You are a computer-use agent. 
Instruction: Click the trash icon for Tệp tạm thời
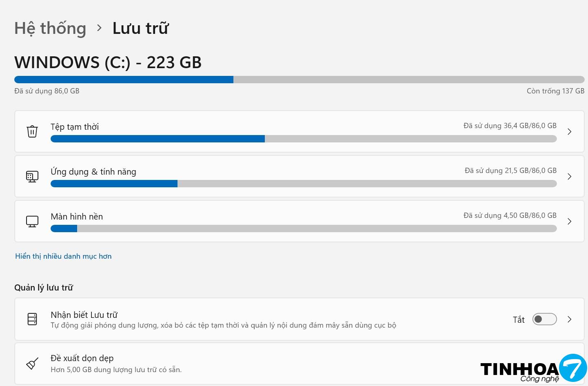(32, 131)
